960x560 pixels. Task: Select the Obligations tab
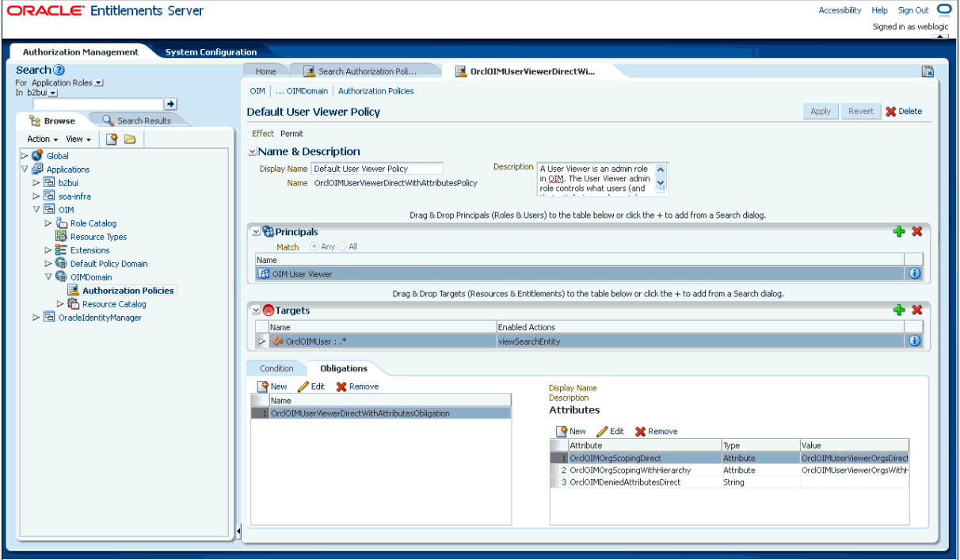pyautogui.click(x=344, y=368)
